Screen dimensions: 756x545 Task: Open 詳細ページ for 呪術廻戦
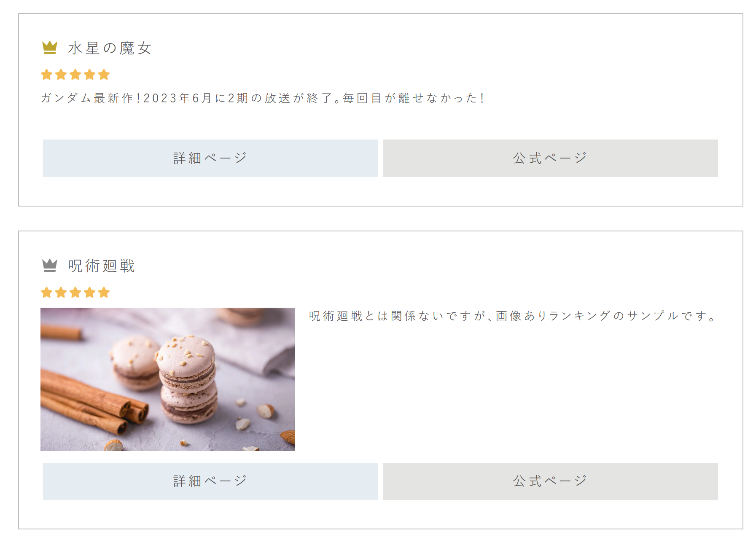(210, 481)
